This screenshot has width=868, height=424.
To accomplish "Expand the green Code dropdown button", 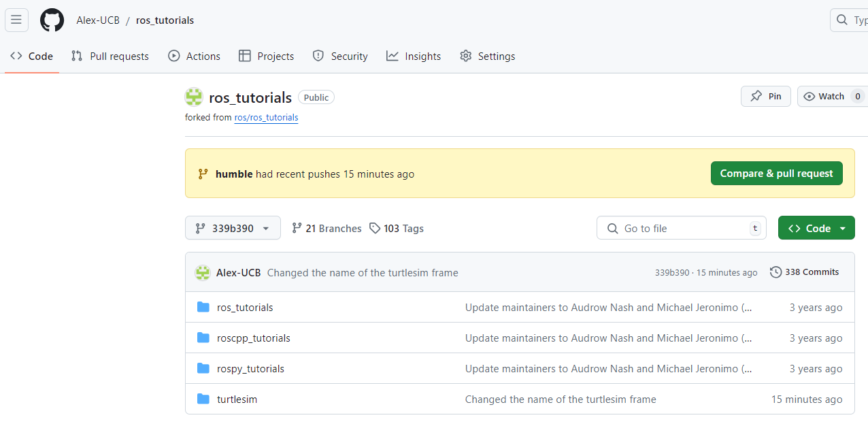I will [x=816, y=228].
